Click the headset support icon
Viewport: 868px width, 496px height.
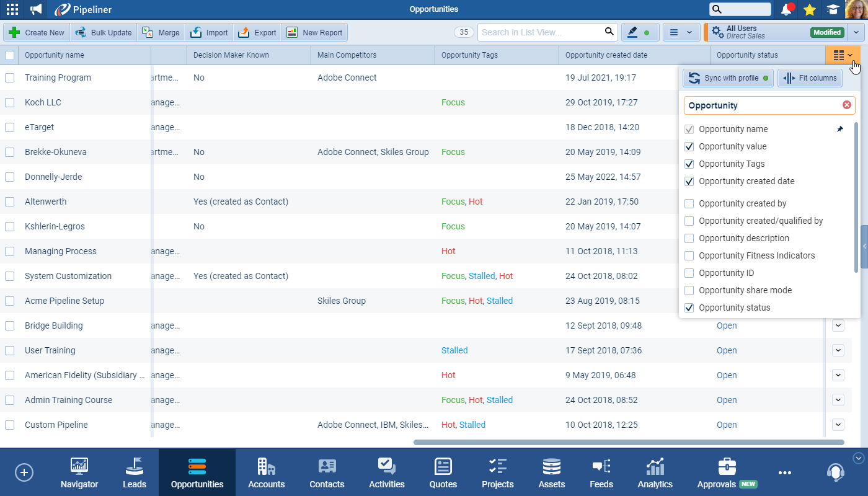tap(835, 472)
